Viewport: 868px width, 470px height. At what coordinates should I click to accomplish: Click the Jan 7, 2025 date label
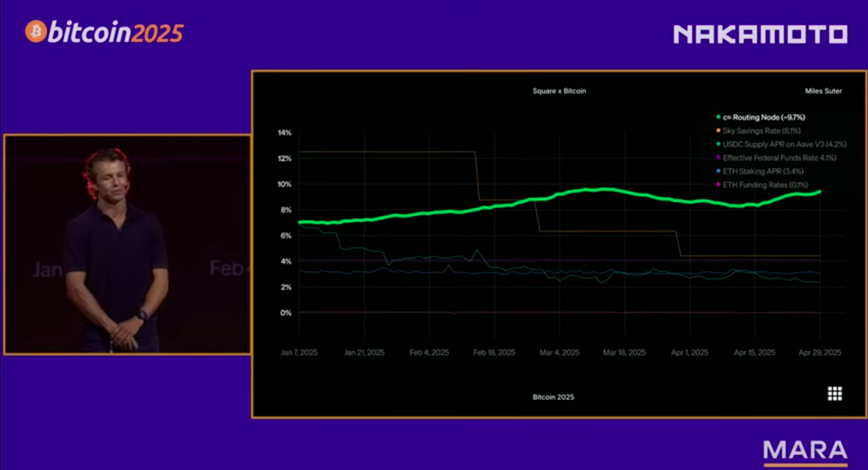click(299, 352)
